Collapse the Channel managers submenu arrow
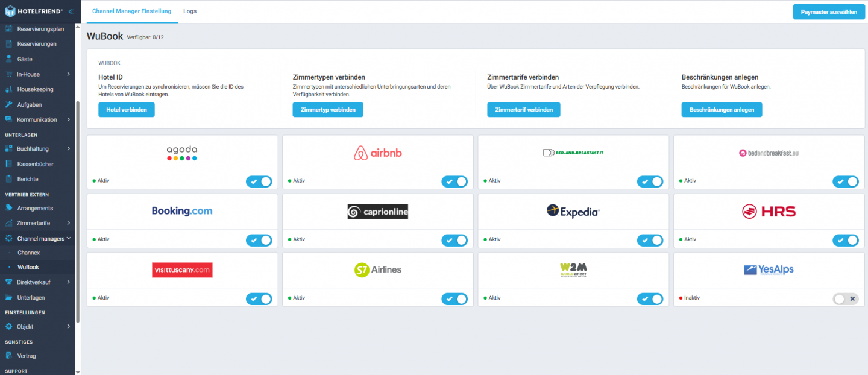This screenshot has width=868, height=375. (x=69, y=238)
